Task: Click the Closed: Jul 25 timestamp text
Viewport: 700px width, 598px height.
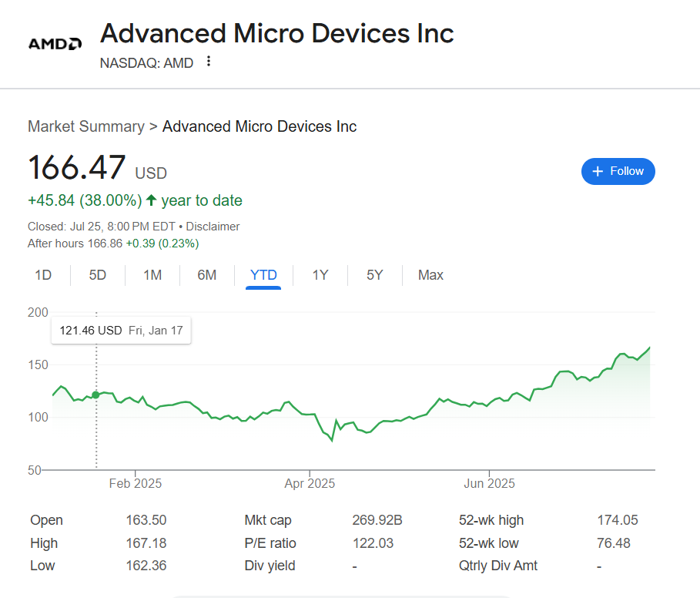Action: (101, 227)
